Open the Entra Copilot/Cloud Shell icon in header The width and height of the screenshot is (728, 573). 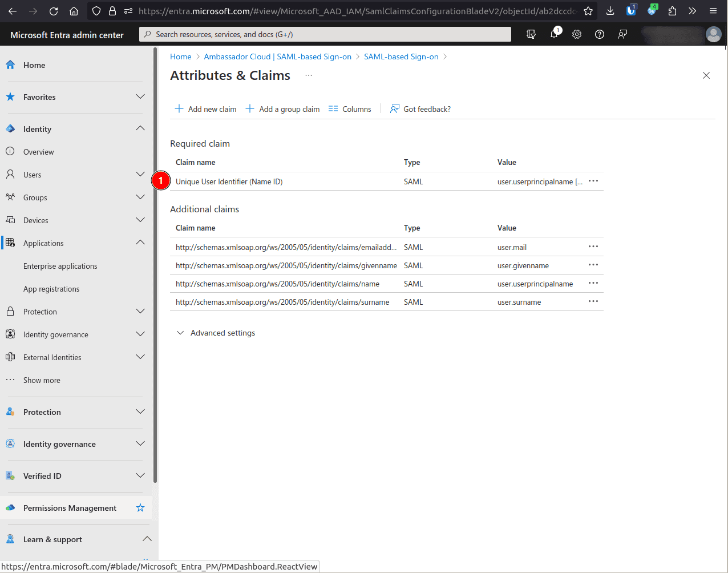tap(531, 34)
